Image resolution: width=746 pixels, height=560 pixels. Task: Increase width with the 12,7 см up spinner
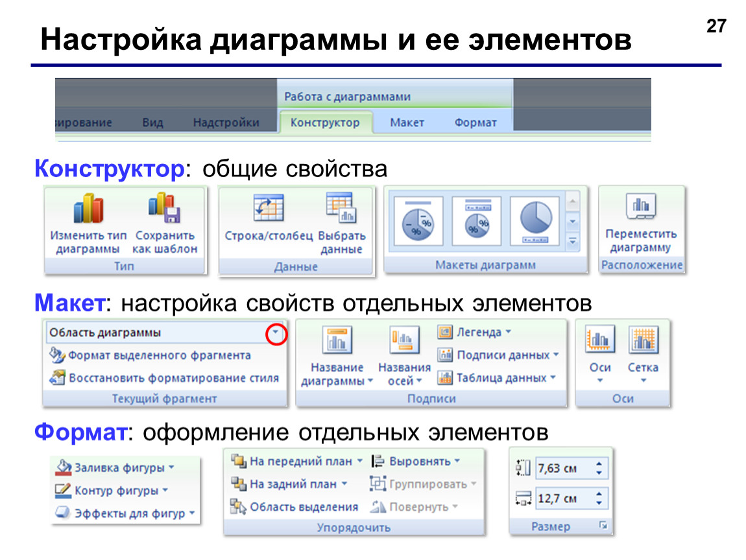tap(599, 494)
